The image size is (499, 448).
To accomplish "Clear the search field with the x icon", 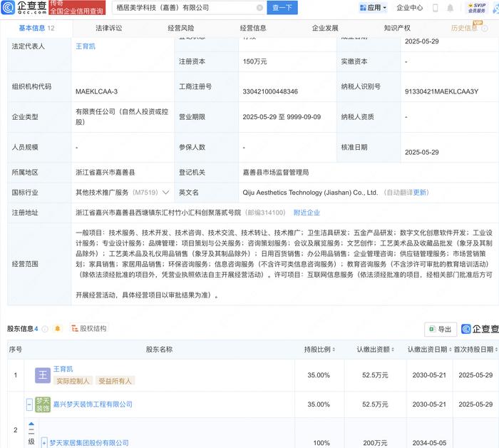I will coord(259,8).
